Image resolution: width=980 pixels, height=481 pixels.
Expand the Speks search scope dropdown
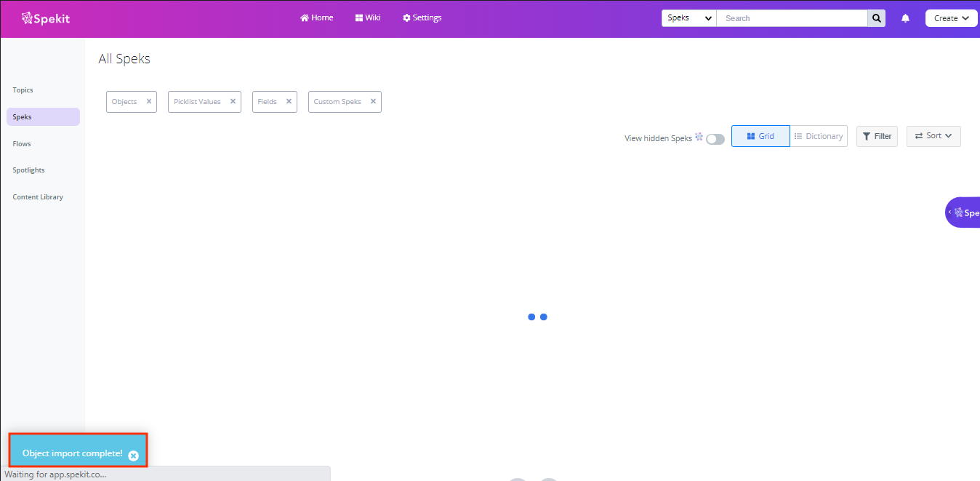tap(689, 18)
